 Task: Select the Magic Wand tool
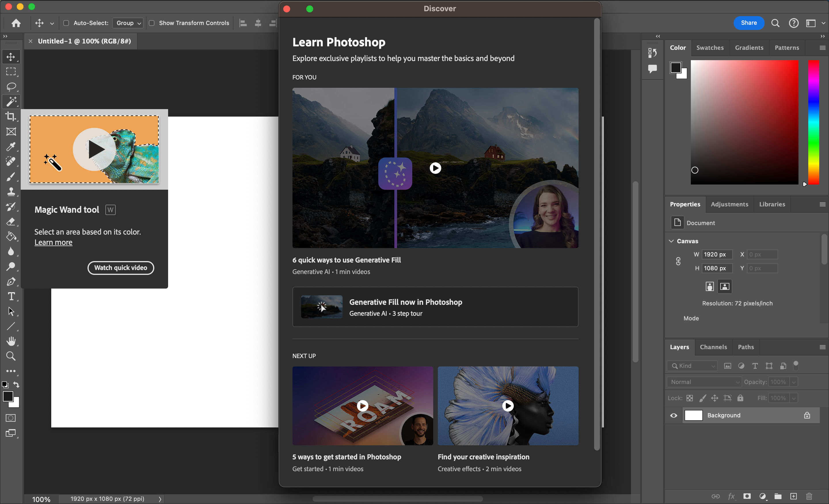point(11,101)
